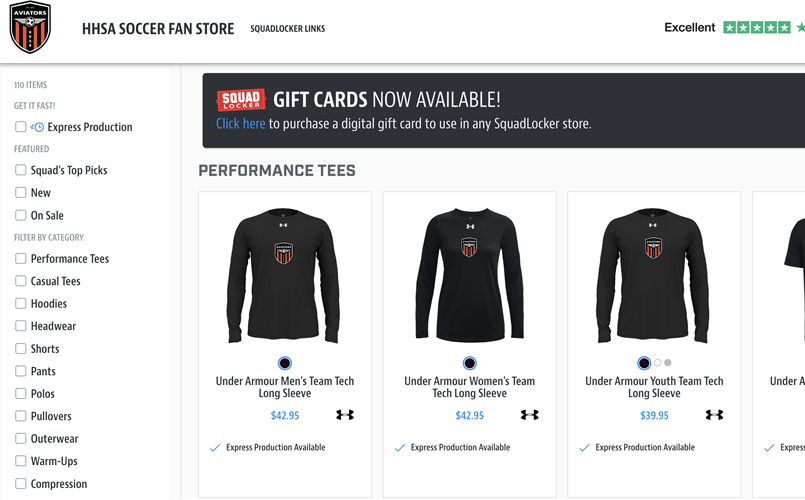The image size is (805, 500).
Task: Click the SquadLocker logo in banner
Action: (x=241, y=100)
